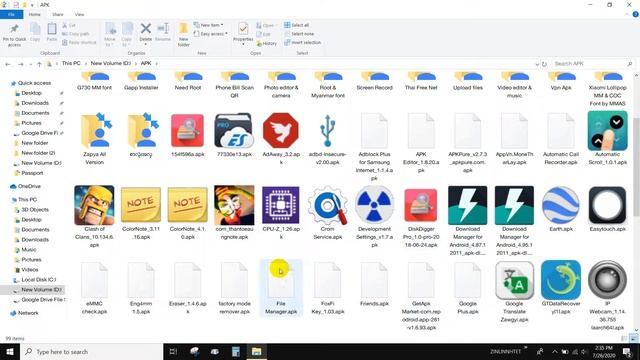Select OneDrive in navigation pane
This screenshot has height=360, width=640.
pyautogui.click(x=29, y=186)
